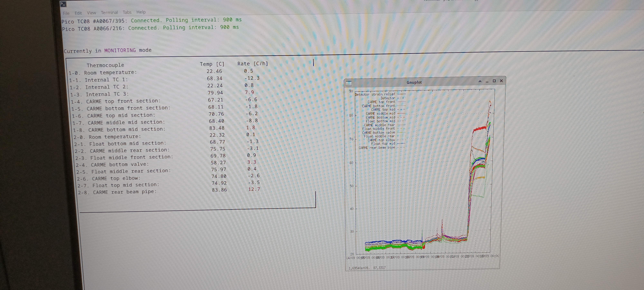Open the Edit menu
The image size is (644, 290).
coord(78,13)
